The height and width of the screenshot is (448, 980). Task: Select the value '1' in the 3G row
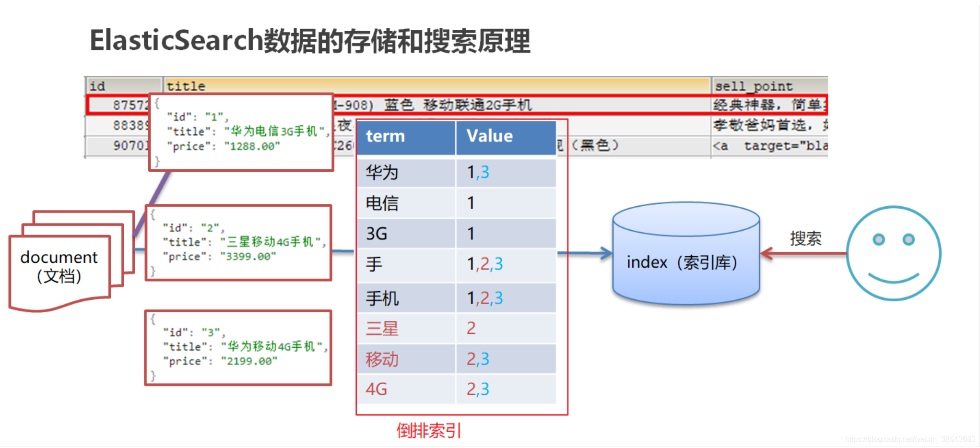click(x=471, y=234)
